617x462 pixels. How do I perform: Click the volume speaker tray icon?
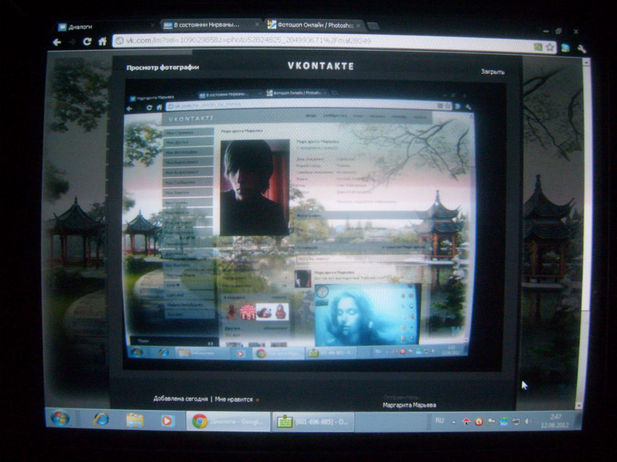point(527,421)
